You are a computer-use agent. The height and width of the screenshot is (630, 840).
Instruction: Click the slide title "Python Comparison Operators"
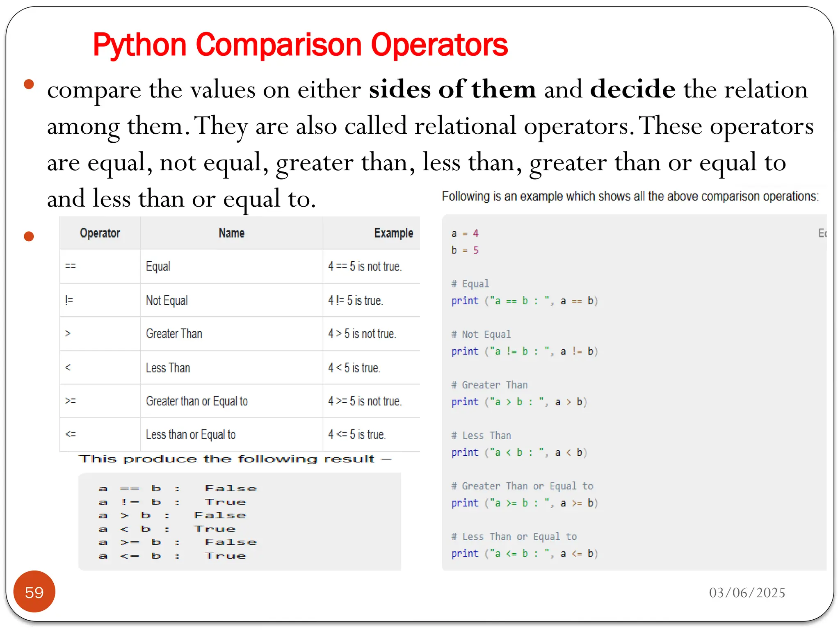pos(300,45)
